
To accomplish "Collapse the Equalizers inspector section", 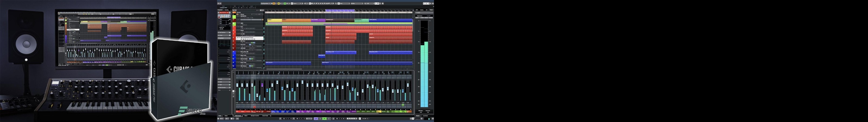I will pos(224,38).
